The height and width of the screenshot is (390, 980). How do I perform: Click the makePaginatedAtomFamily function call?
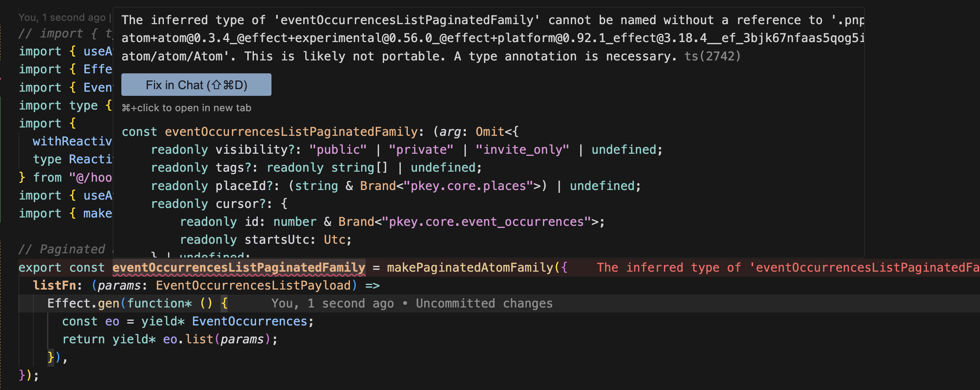pos(470,267)
